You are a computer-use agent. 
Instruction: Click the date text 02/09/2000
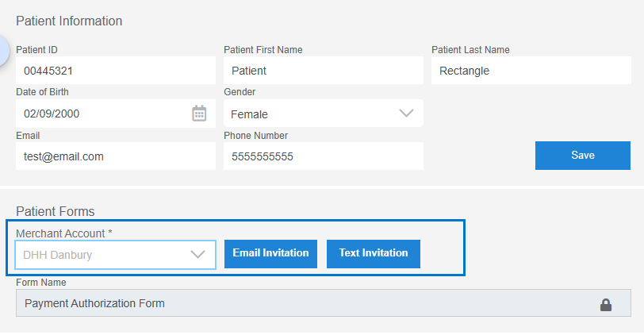pos(52,114)
